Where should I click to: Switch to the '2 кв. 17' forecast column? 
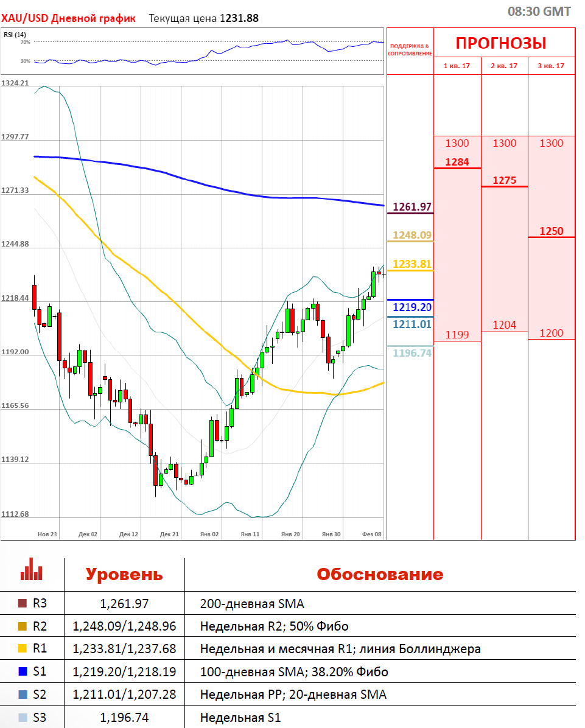(x=504, y=66)
